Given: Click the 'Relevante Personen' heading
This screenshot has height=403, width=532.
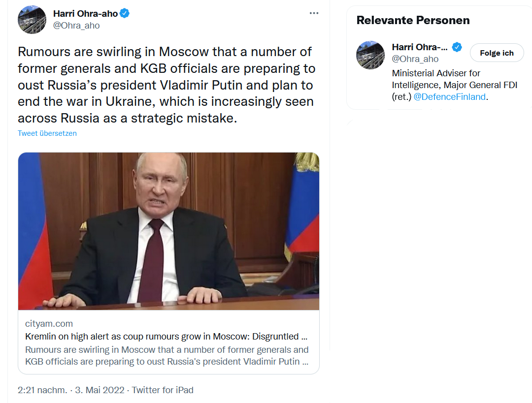Looking at the screenshot, I should pyautogui.click(x=413, y=20).
